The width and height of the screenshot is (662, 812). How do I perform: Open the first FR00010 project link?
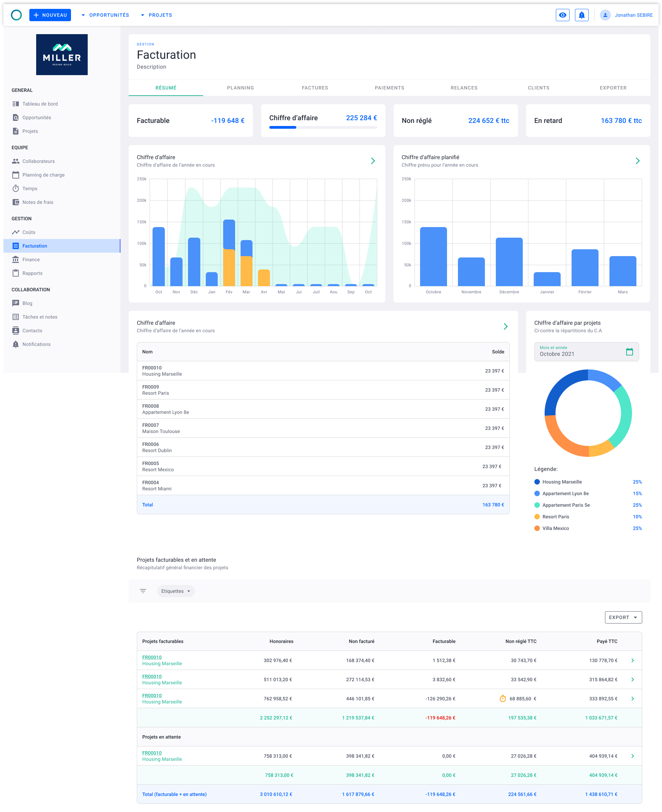152,657
